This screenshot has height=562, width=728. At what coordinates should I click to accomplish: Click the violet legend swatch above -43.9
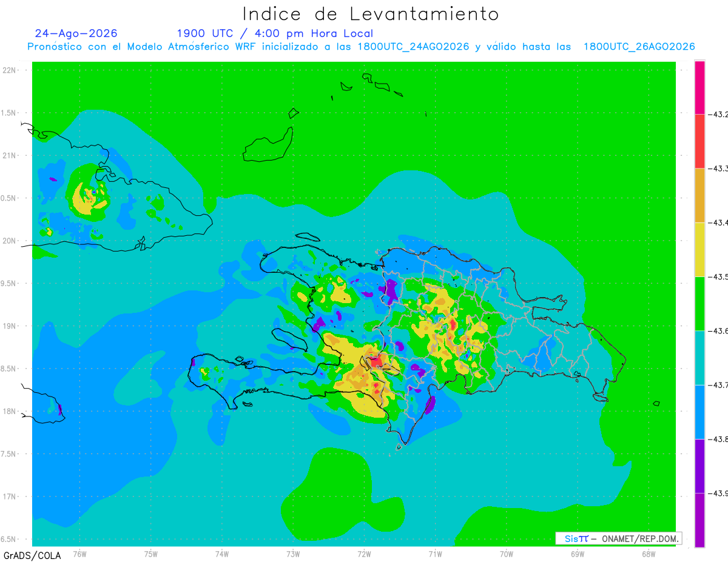(x=699, y=466)
